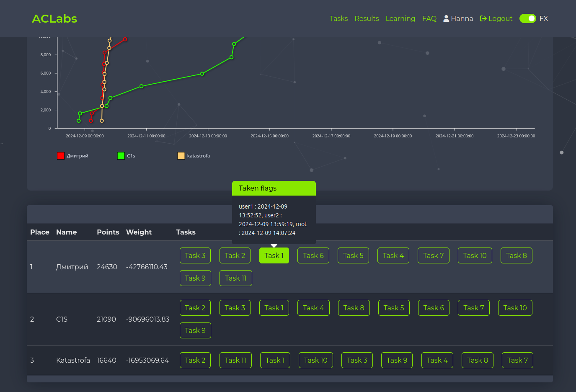
Task: Open the FAQ link
Action: (x=429, y=18)
